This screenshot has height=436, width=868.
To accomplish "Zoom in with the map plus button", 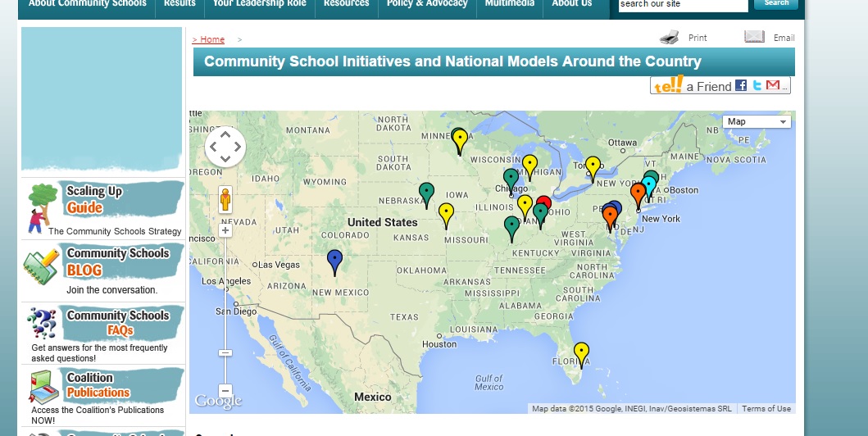I will (x=225, y=230).
